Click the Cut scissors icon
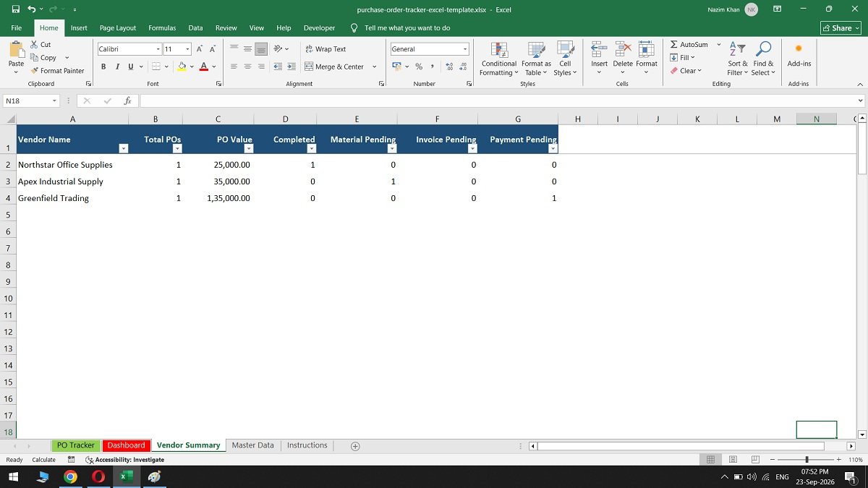The width and height of the screenshot is (868, 488). [x=35, y=45]
